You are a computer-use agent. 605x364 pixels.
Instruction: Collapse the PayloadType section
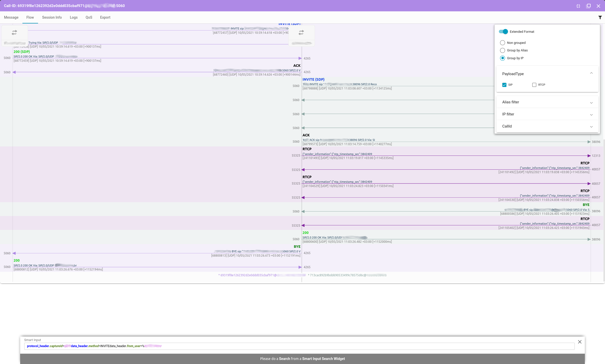[x=592, y=73]
